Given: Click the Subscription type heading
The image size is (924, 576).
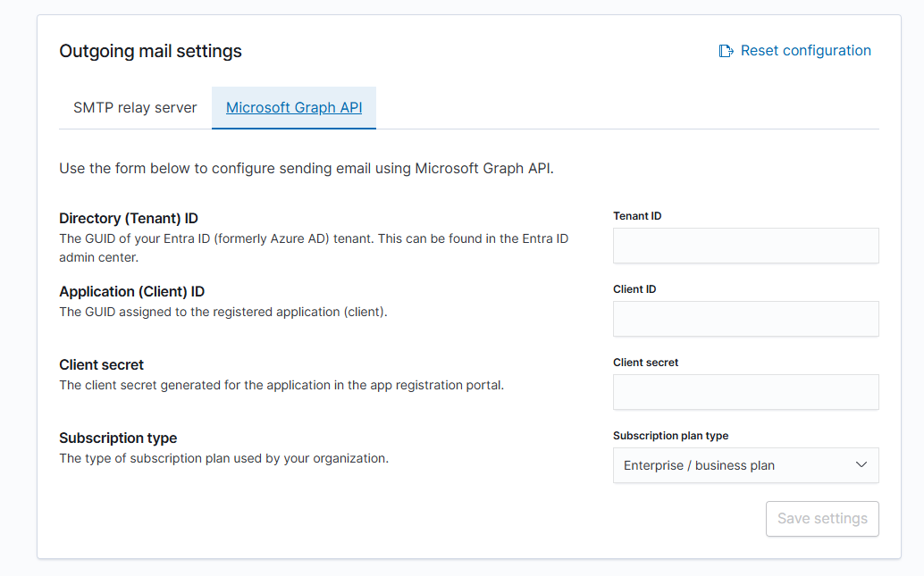Looking at the screenshot, I should click(x=118, y=438).
